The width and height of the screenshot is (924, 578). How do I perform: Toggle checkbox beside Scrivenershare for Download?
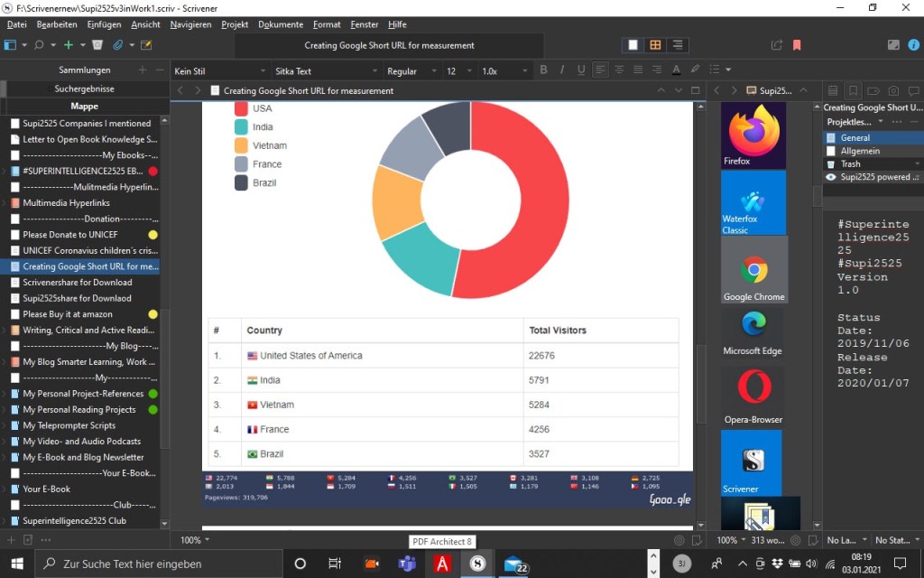pos(15,283)
